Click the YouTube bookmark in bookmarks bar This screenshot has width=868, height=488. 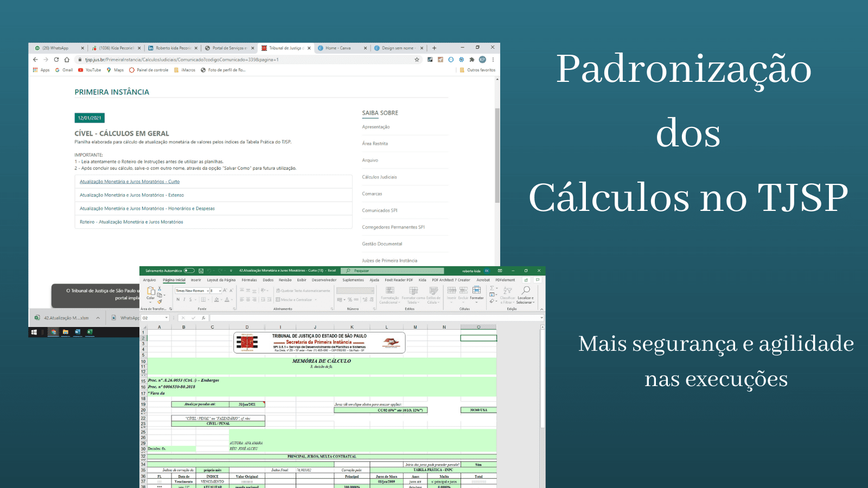pos(90,70)
